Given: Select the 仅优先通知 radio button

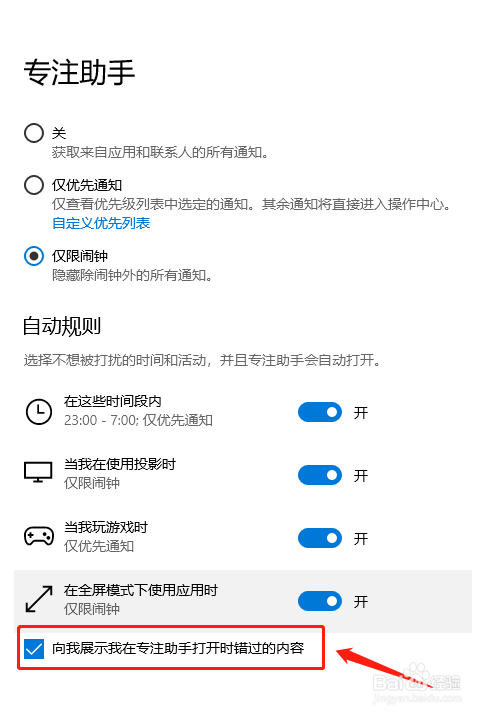Looking at the screenshot, I should pyautogui.click(x=34, y=185).
